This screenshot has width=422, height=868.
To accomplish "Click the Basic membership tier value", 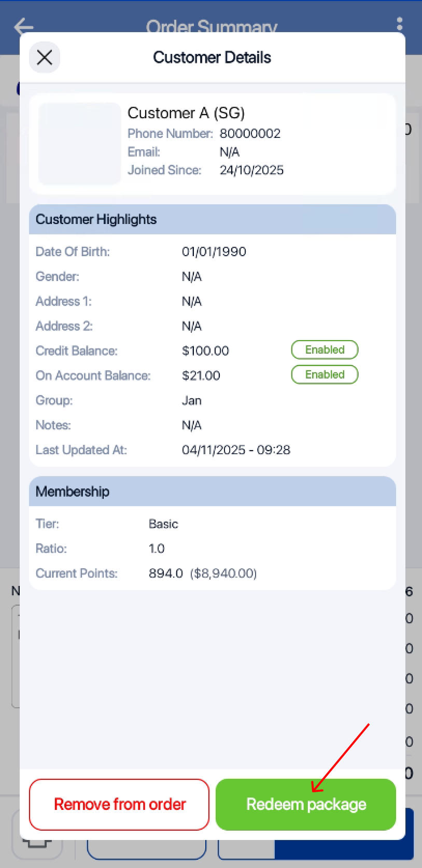I will coord(163,524).
